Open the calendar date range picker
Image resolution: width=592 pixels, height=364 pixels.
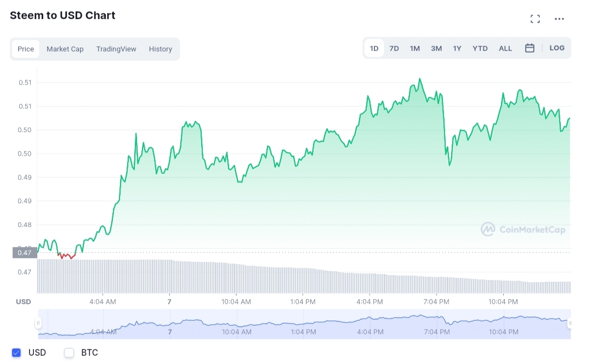click(x=530, y=48)
